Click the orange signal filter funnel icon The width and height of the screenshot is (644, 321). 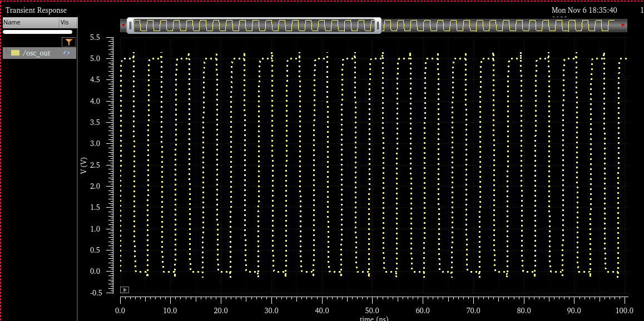click(68, 42)
